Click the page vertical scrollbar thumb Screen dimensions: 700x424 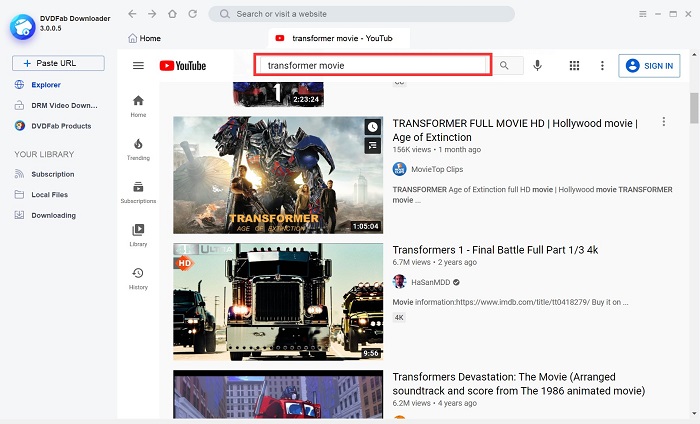pos(694,108)
